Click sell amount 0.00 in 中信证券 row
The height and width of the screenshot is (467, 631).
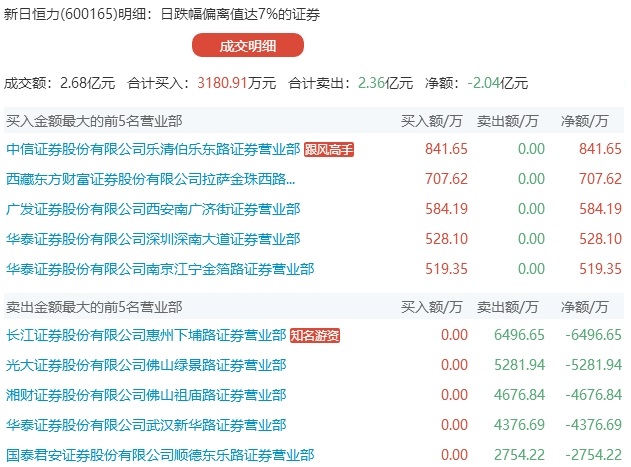[x=531, y=149]
